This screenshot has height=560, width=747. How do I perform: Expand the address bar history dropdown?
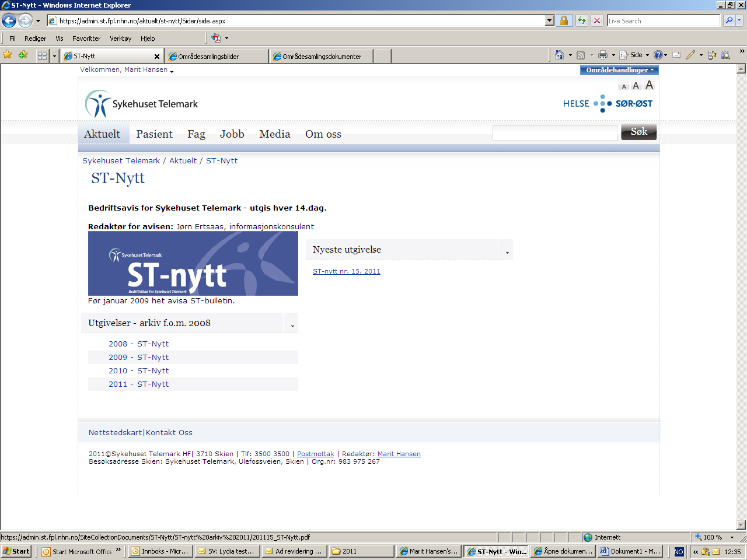click(549, 20)
